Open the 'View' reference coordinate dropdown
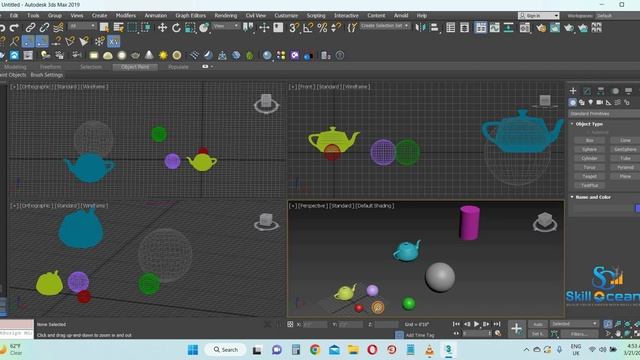 coord(226,26)
